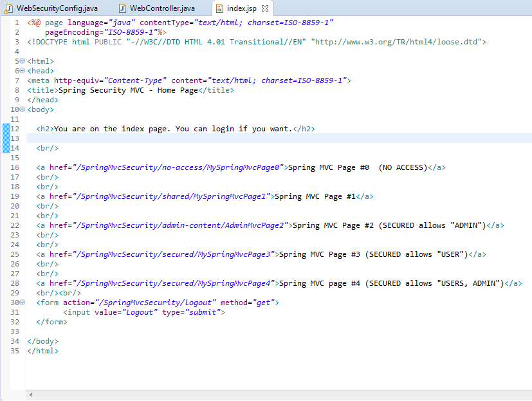Click the br tag on line 14
The image size is (532, 401).
(x=47, y=149)
